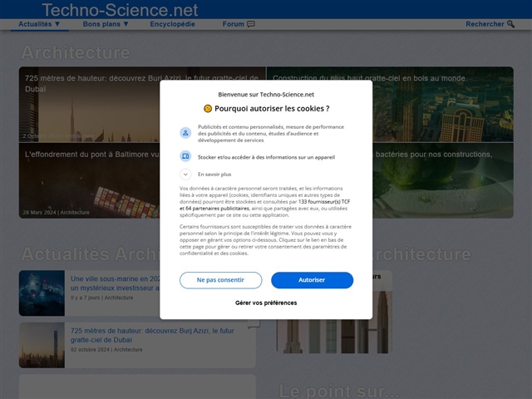
Task: Click 'Bienvenue sur Techno-Science.net' text
Action: (x=266, y=94)
